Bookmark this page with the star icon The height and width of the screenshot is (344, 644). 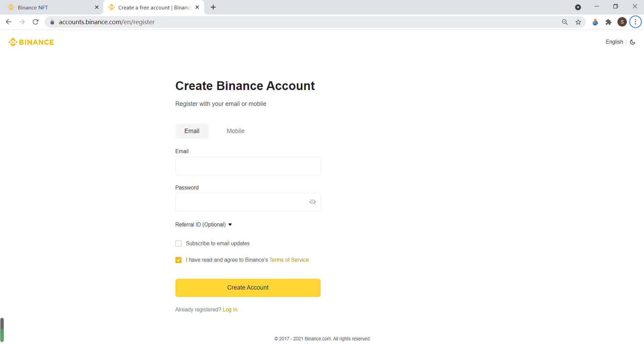(x=578, y=22)
